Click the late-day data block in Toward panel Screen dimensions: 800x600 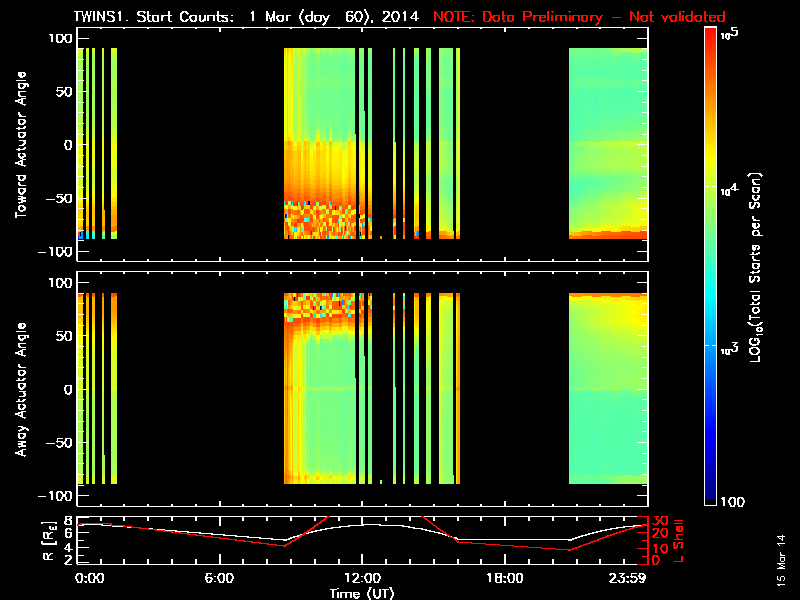[x=607, y=144]
